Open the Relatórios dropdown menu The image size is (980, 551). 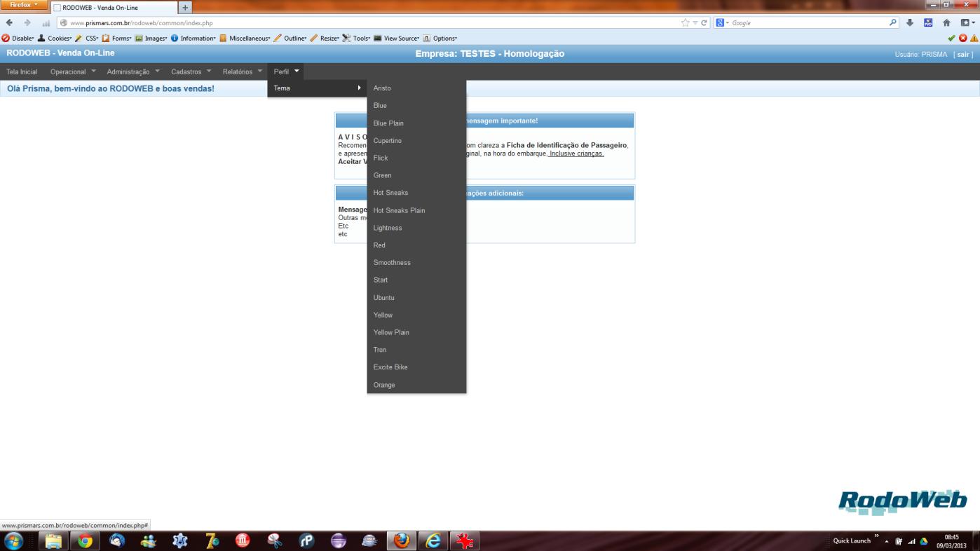(243, 72)
